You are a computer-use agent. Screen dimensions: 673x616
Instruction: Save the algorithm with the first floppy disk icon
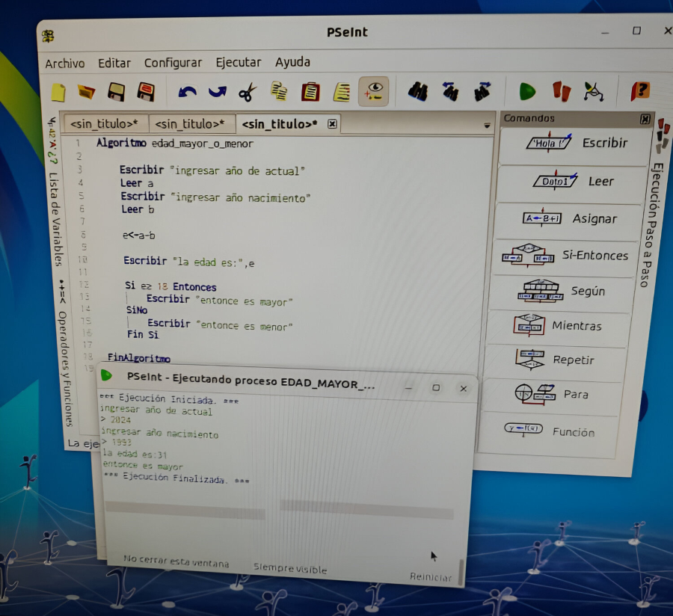point(116,92)
